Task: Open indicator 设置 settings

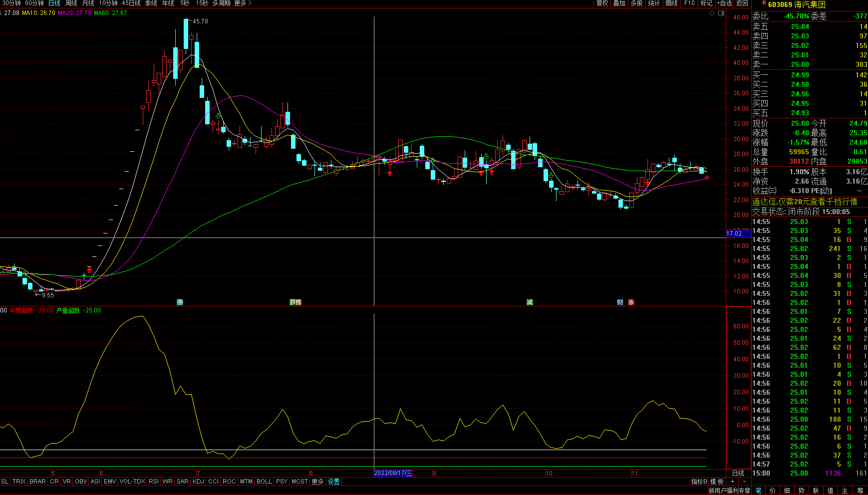Action: [334, 482]
